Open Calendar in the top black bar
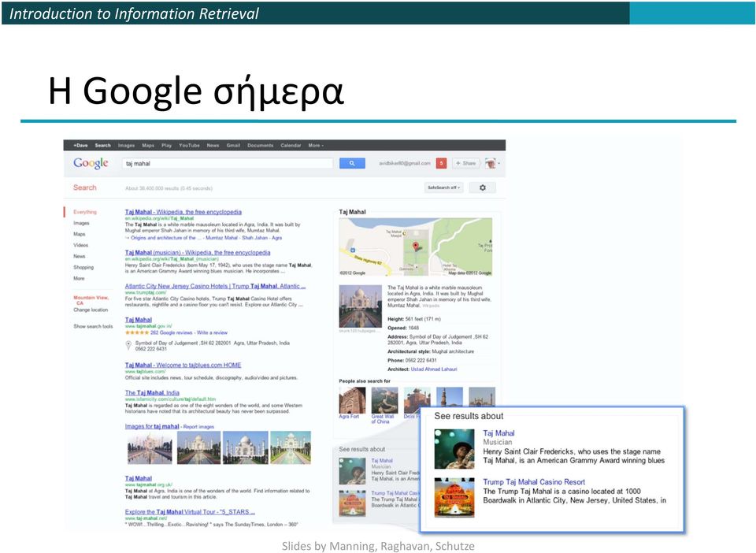756x553 pixels. coord(291,145)
